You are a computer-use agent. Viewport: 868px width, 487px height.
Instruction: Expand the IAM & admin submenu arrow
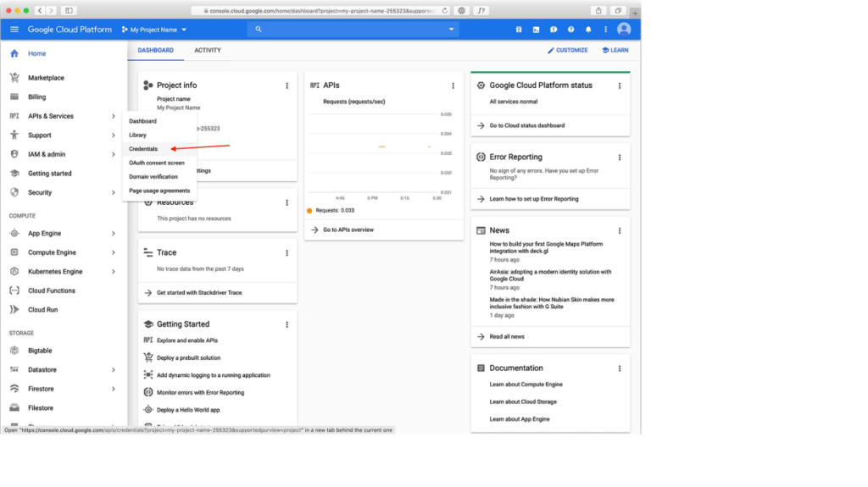pos(114,154)
